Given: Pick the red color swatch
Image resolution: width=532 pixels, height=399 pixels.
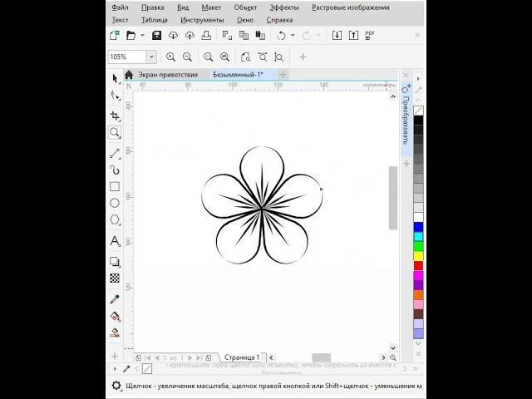Looking at the screenshot, I should pos(418,265).
